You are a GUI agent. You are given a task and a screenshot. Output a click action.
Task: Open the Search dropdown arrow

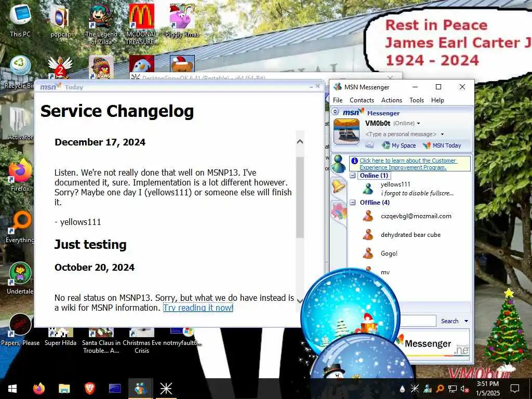466,321
